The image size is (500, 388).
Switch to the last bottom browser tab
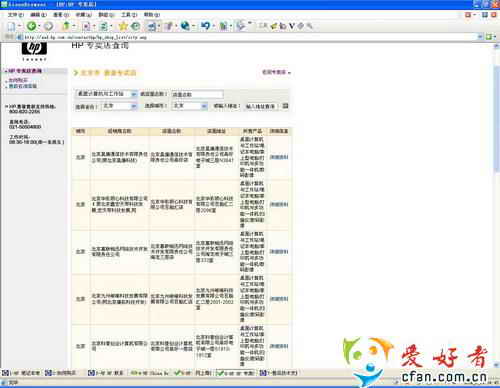coord(279,373)
